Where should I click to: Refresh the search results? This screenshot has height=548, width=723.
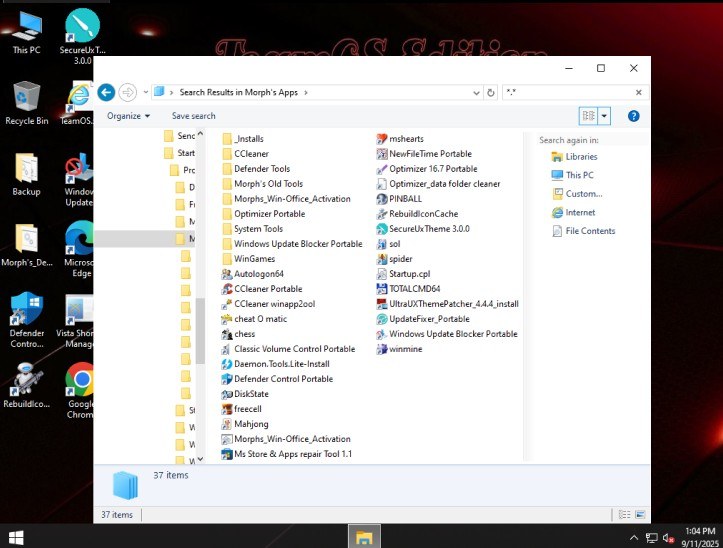491,93
